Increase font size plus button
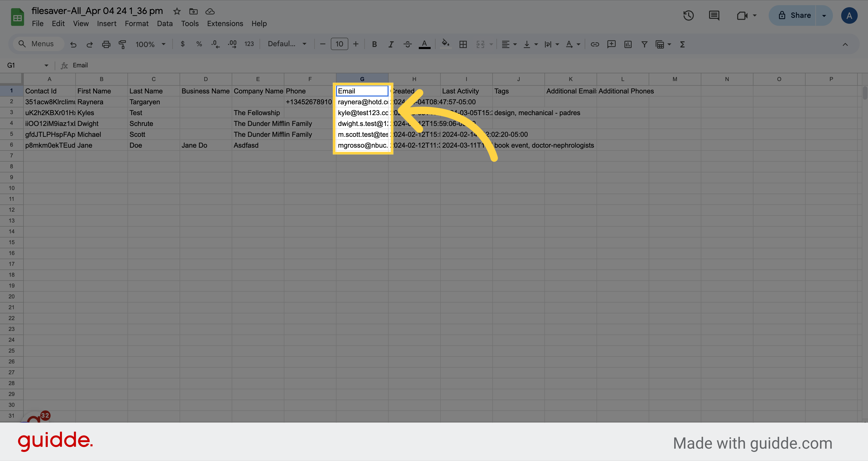The width and height of the screenshot is (868, 461). pyautogui.click(x=356, y=44)
